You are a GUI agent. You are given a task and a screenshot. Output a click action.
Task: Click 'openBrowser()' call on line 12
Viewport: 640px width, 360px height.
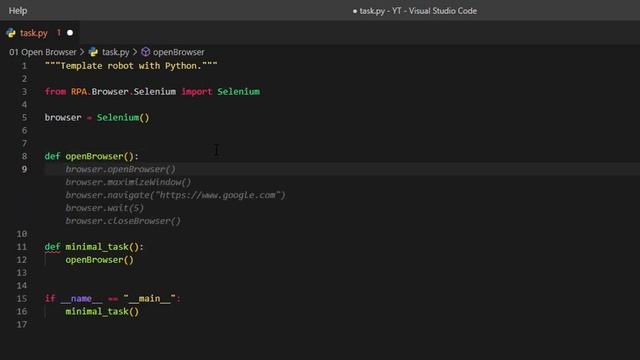click(x=100, y=260)
